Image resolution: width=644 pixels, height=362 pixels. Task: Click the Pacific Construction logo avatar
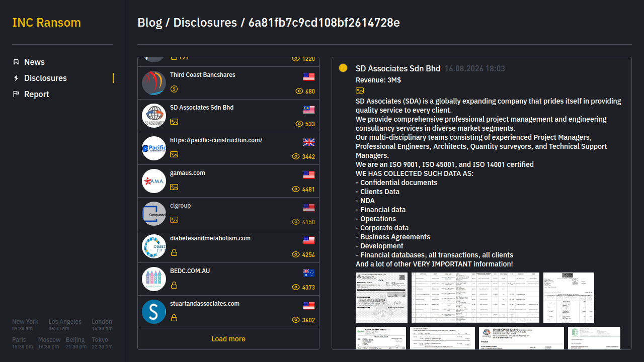[154, 148]
